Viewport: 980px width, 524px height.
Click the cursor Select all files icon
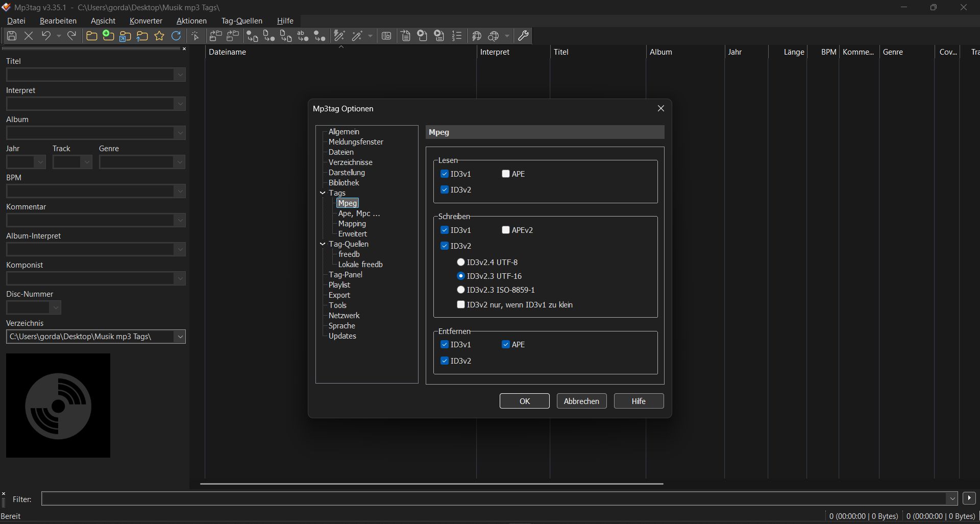(x=195, y=36)
